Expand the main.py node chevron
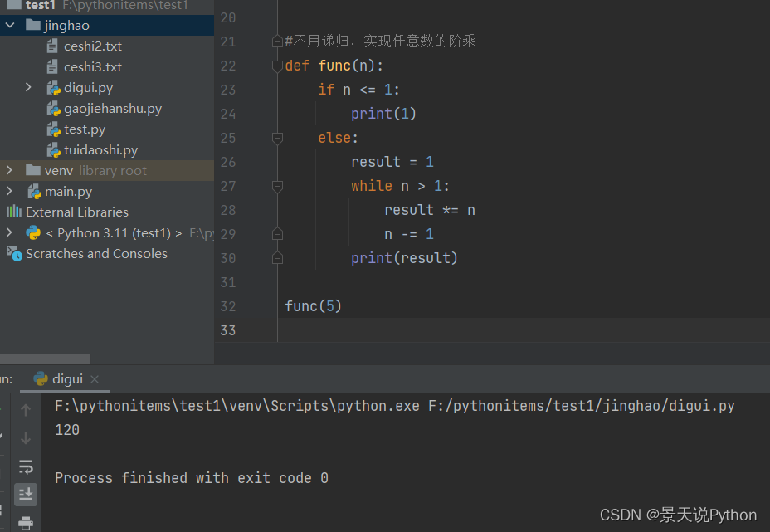 point(9,191)
